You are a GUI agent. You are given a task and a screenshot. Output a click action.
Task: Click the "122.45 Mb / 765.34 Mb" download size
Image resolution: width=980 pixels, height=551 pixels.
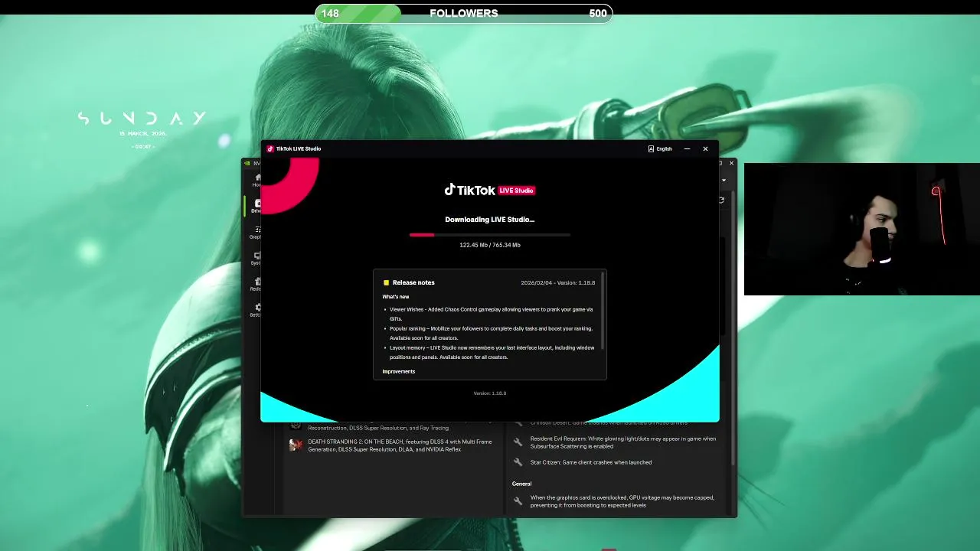pyautogui.click(x=490, y=245)
